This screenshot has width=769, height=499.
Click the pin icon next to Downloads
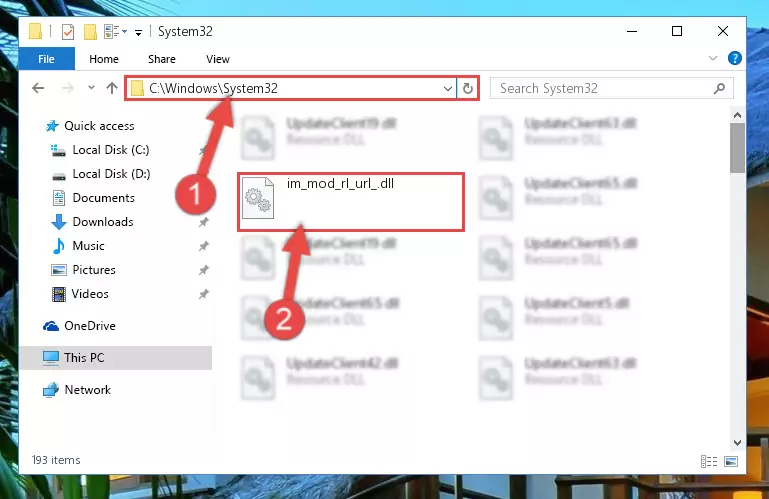[x=204, y=222]
